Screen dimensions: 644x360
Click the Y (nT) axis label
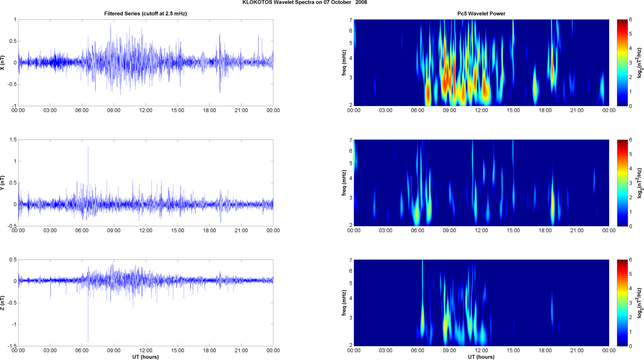(x=3, y=183)
